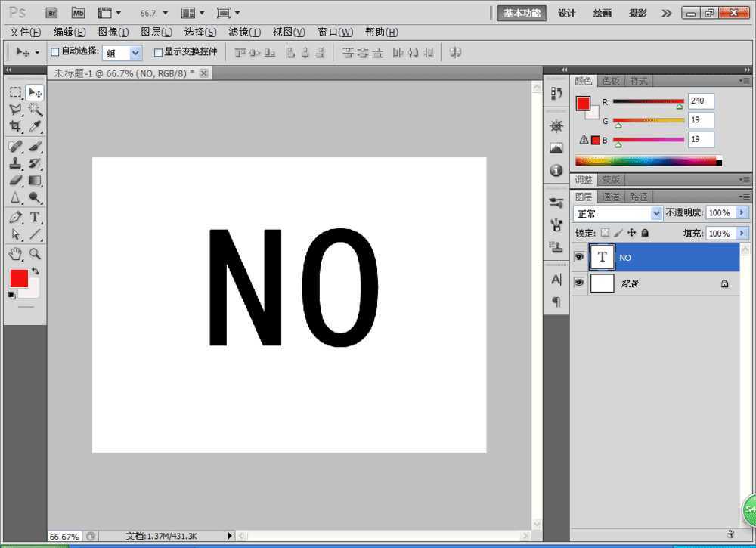This screenshot has height=548, width=756.
Task: Launch Adobe Bridge from top bar
Action: click(51, 13)
